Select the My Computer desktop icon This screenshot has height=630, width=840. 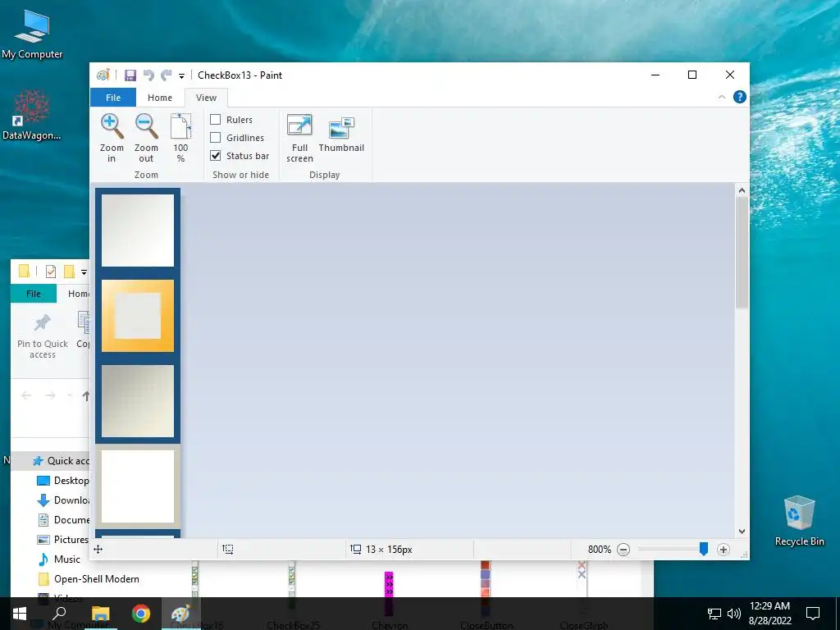click(x=32, y=34)
